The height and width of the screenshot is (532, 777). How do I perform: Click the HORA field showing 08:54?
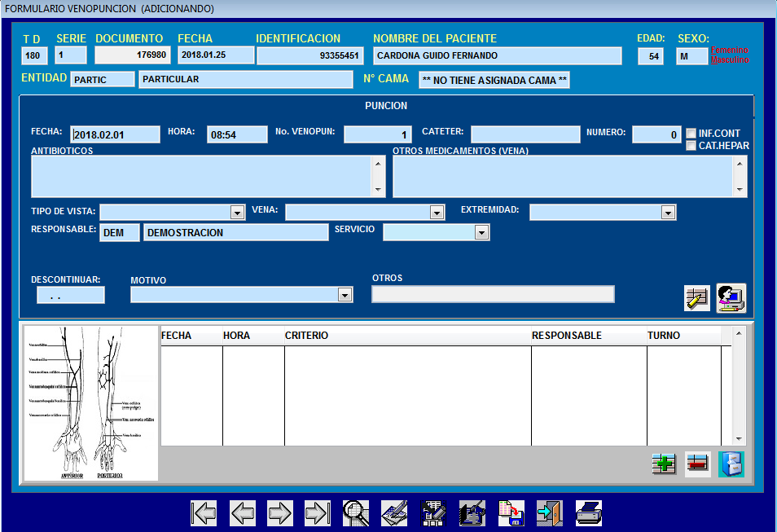tap(237, 134)
